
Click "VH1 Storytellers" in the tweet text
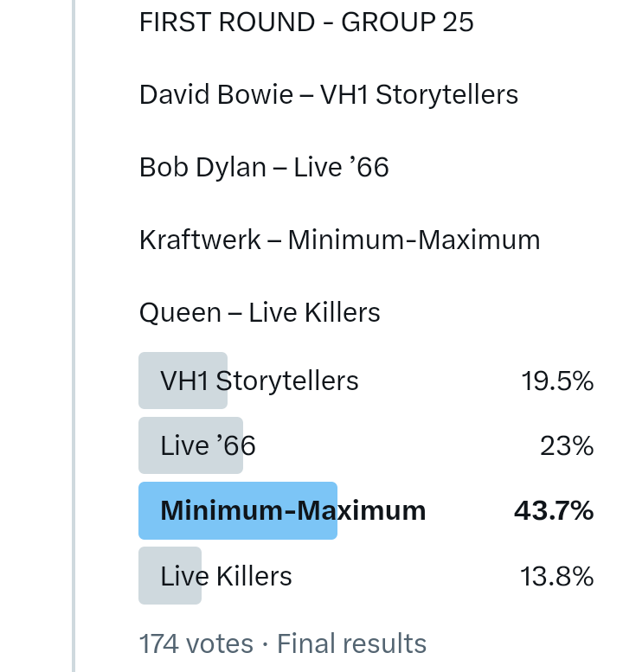(420, 94)
